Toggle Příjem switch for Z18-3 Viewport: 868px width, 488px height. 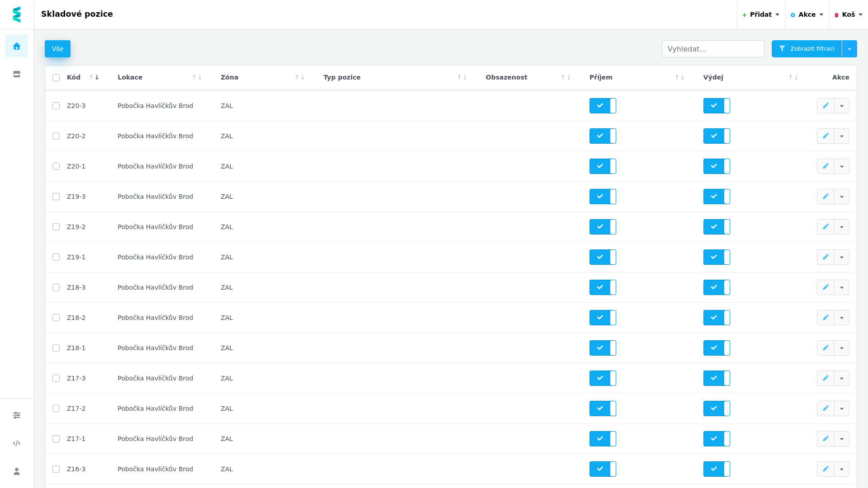click(603, 287)
